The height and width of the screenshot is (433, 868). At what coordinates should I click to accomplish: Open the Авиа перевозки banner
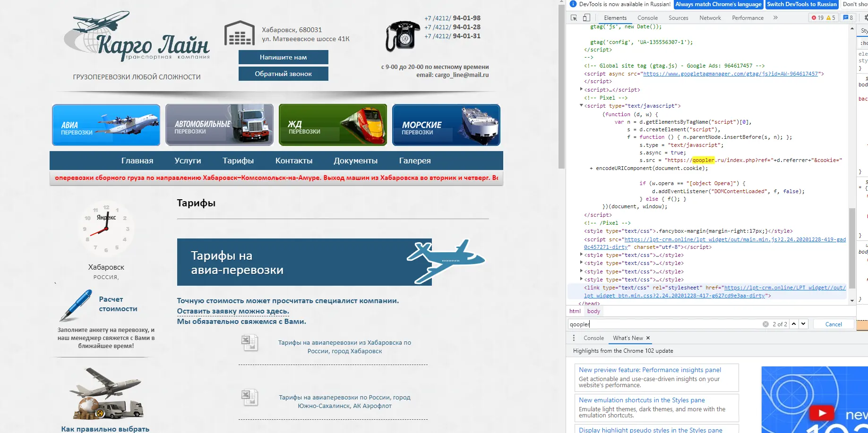click(106, 125)
